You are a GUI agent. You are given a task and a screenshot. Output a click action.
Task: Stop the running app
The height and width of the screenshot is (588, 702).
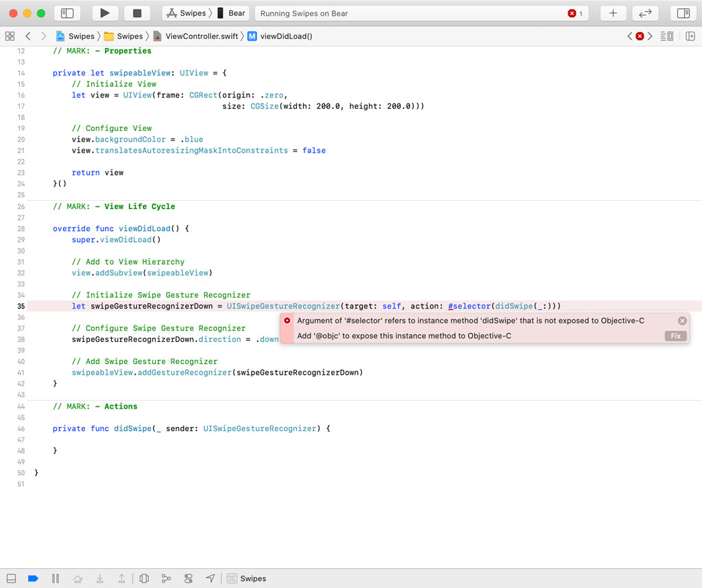pos(137,14)
